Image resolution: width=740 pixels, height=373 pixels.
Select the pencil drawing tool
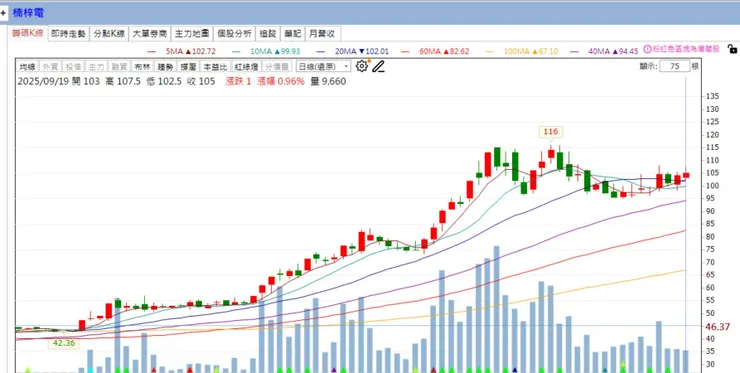point(378,66)
